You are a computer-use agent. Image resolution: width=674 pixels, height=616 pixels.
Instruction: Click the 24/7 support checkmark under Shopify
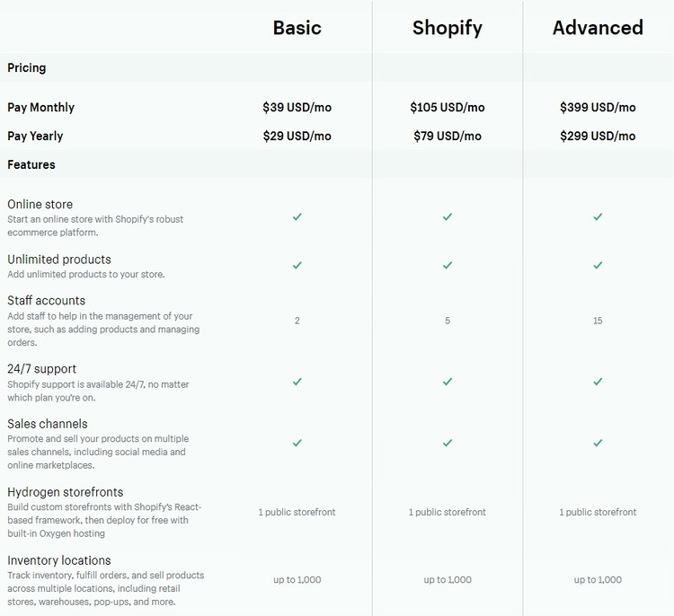pyautogui.click(x=448, y=382)
